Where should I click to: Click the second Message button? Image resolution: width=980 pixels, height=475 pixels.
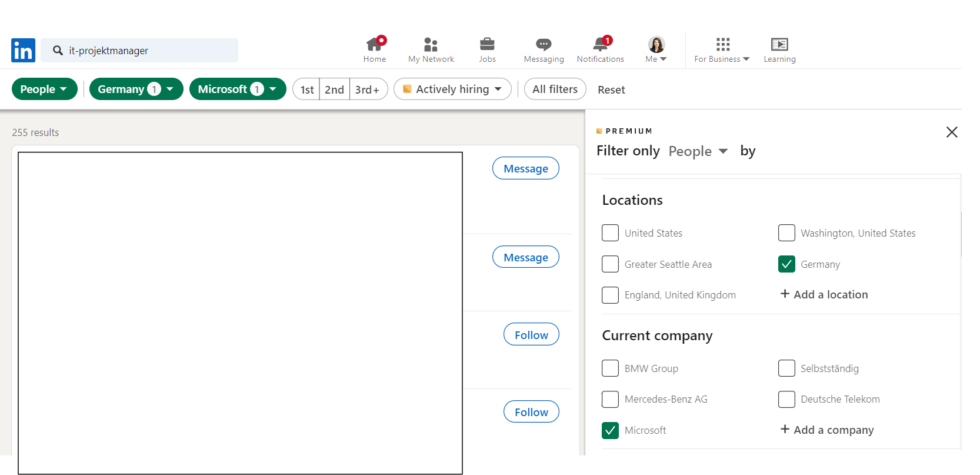(526, 257)
